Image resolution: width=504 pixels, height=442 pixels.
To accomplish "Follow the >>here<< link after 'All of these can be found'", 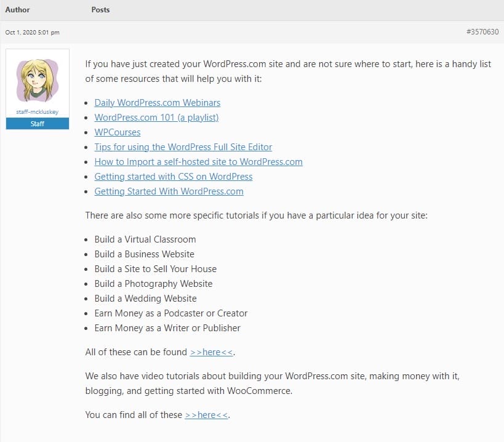I will [212, 352].
